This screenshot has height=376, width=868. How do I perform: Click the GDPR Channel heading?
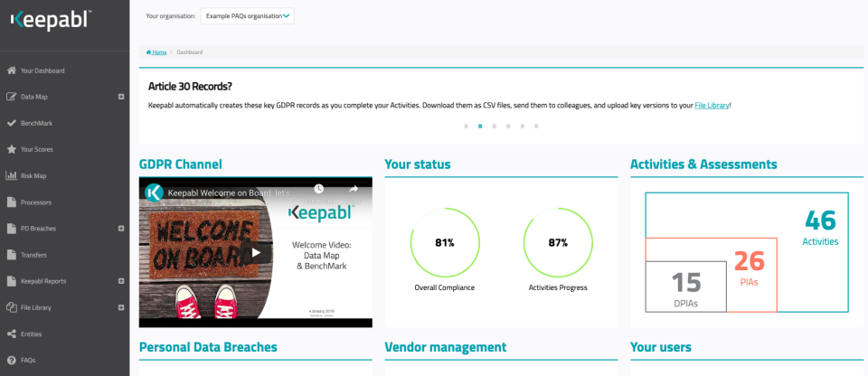[181, 164]
